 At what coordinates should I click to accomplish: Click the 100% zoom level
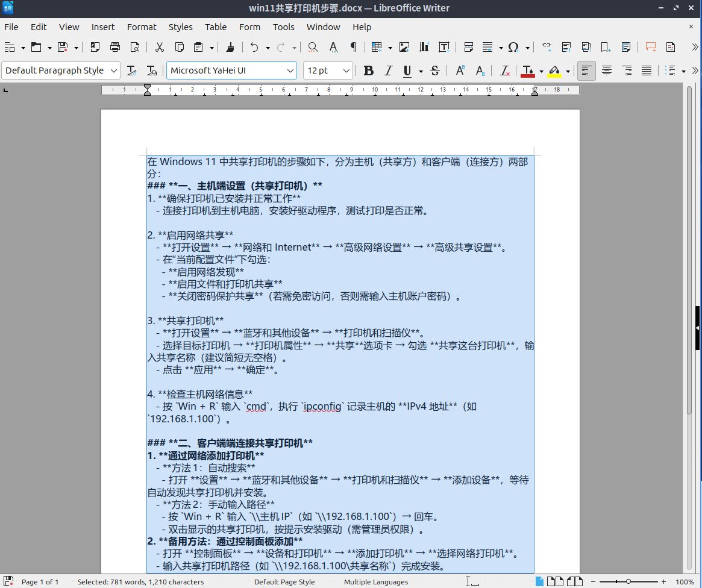tap(685, 582)
